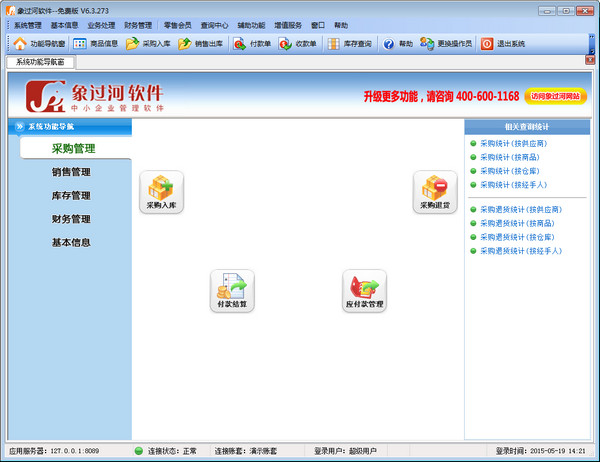Open the 采购退货 module icon
The image size is (600, 462).
tap(435, 192)
